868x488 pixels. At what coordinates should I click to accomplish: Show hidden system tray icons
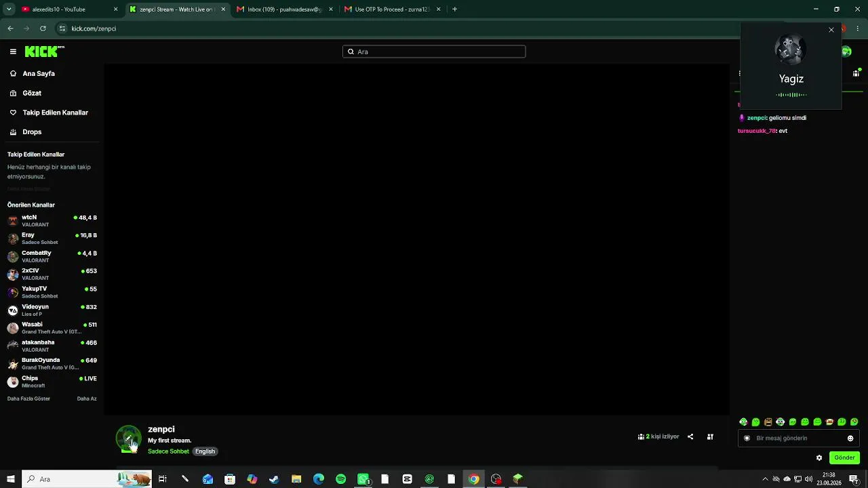765,479
